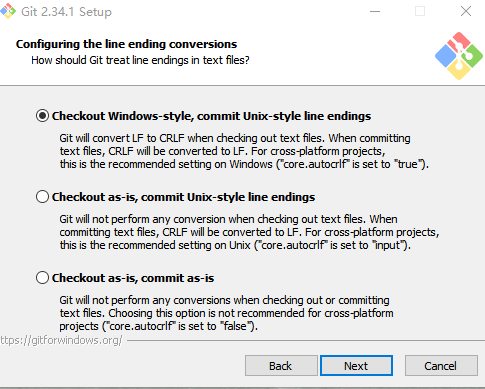485x389 pixels.
Task: Select the Checkout Windows-style radio circle
Action: [42, 116]
